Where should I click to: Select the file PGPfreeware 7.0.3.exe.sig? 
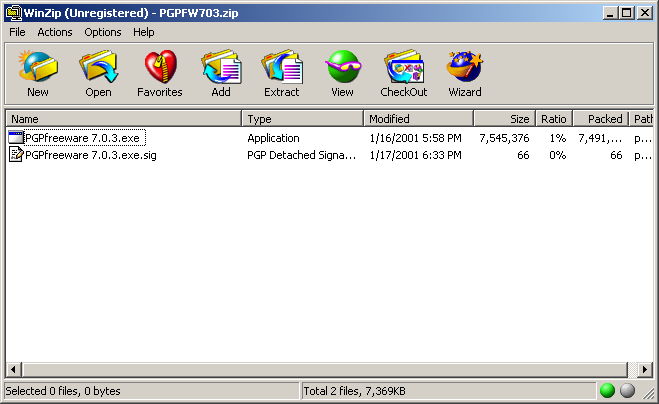click(x=91, y=155)
